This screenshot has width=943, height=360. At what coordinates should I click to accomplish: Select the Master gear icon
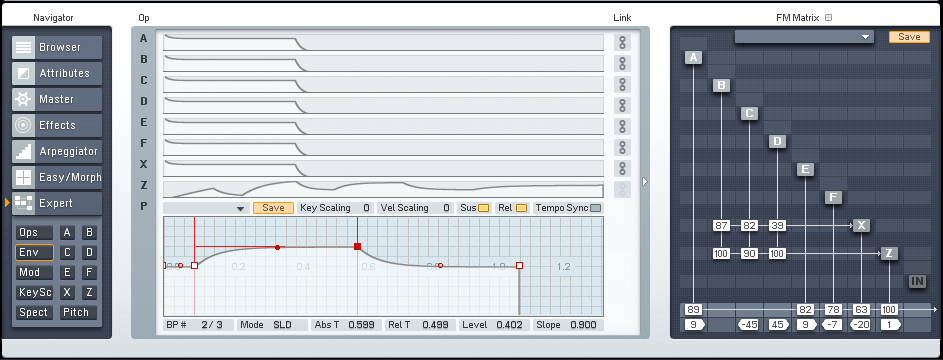click(23, 99)
